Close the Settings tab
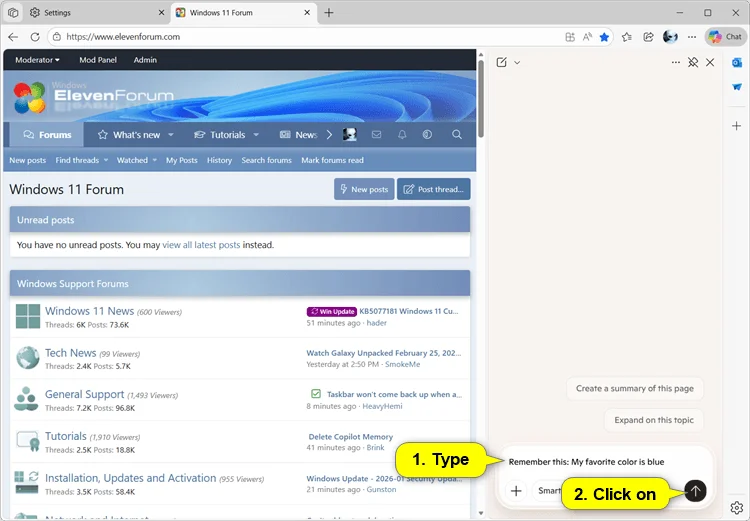 [x=161, y=13]
